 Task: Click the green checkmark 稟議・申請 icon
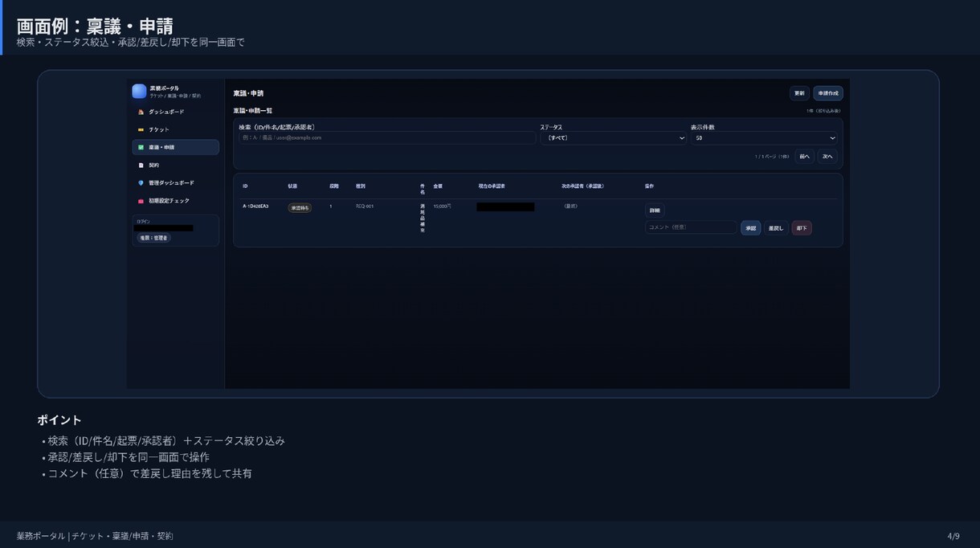[141, 147]
